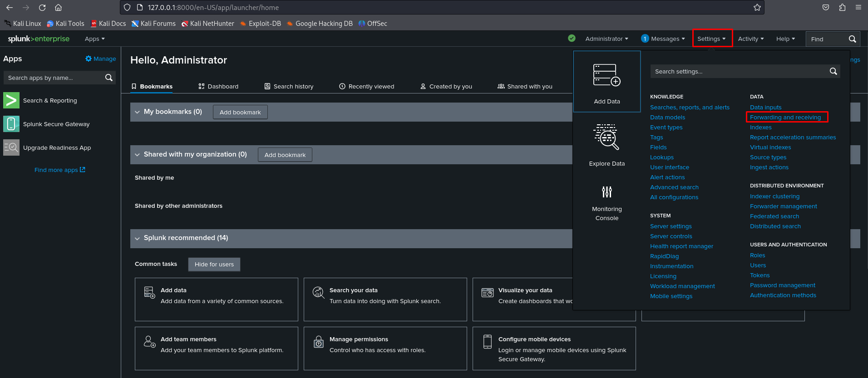Click the Add data task card icon
This screenshot has height=378, width=868.
pyautogui.click(x=149, y=292)
